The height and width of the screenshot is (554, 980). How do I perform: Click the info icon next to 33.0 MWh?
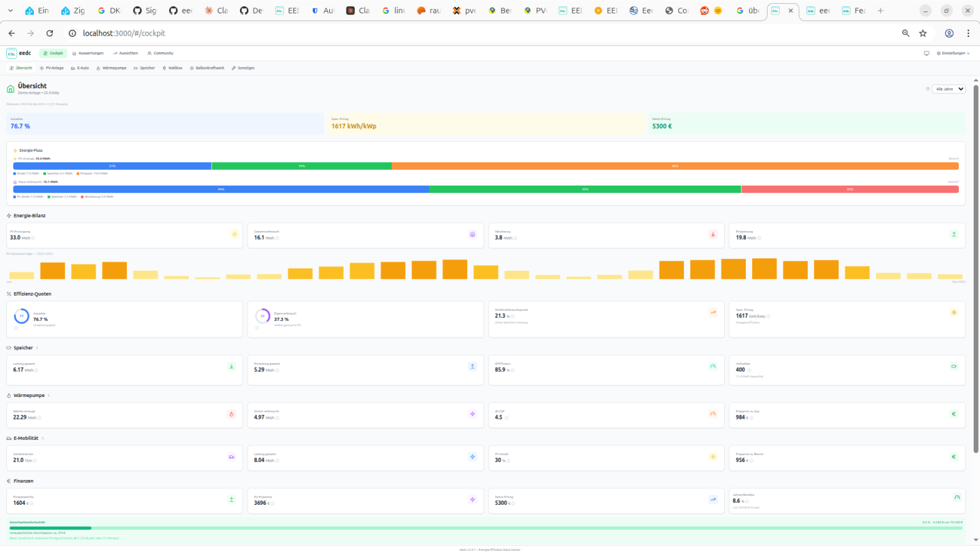[x=33, y=238]
